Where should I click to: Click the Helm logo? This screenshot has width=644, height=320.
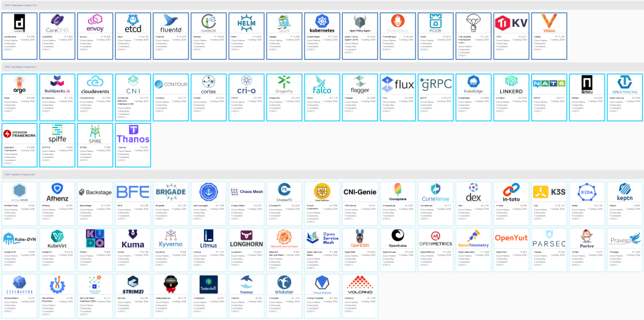pyautogui.click(x=246, y=23)
